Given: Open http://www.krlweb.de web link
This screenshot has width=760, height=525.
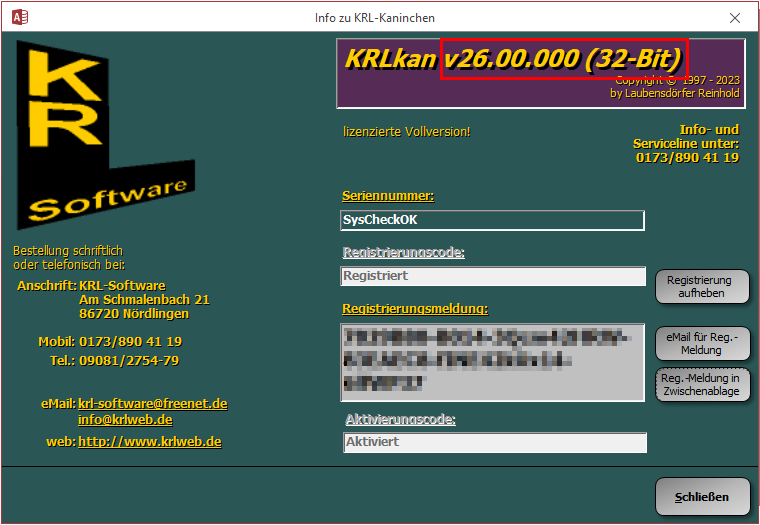Looking at the screenshot, I should coord(150,442).
